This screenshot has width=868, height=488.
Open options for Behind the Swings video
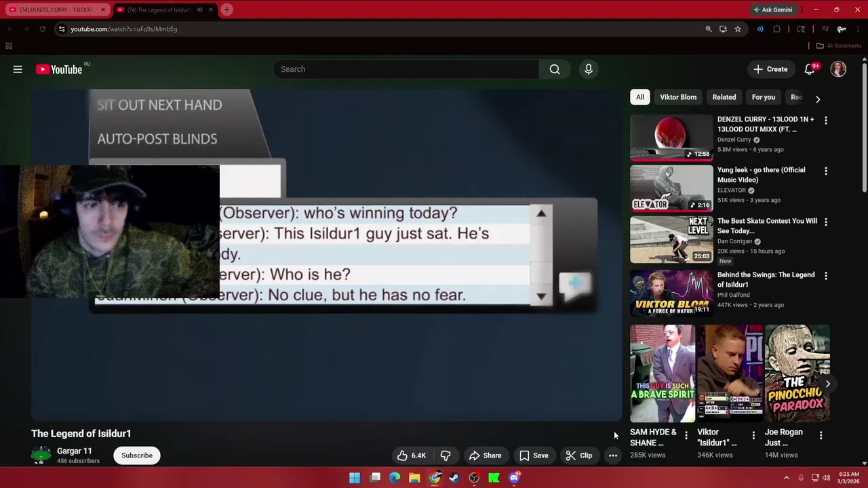click(x=826, y=276)
